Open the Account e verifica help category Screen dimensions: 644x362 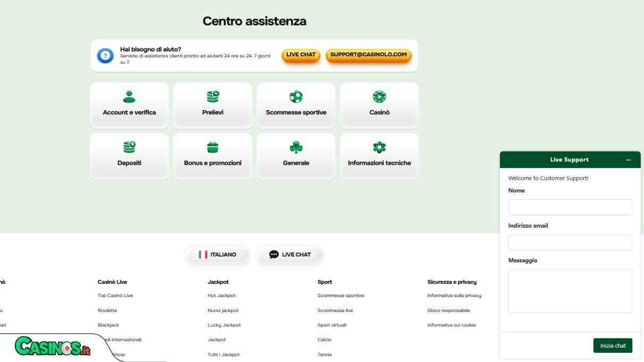pyautogui.click(x=129, y=105)
